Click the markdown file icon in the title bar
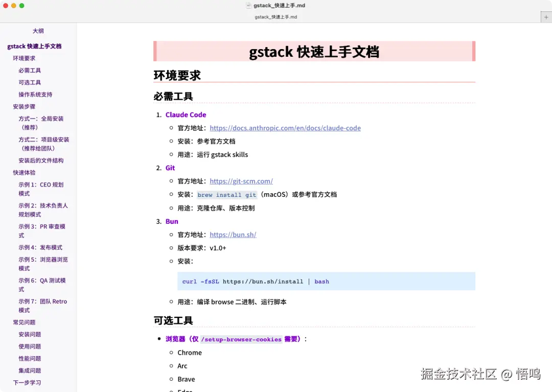The height and width of the screenshot is (392, 552). click(249, 6)
